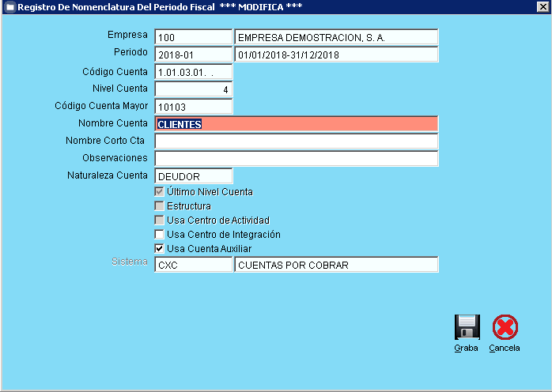552x392 pixels.
Task: Toggle the Último Nivel Cuenta checkbox
Action: (160, 192)
